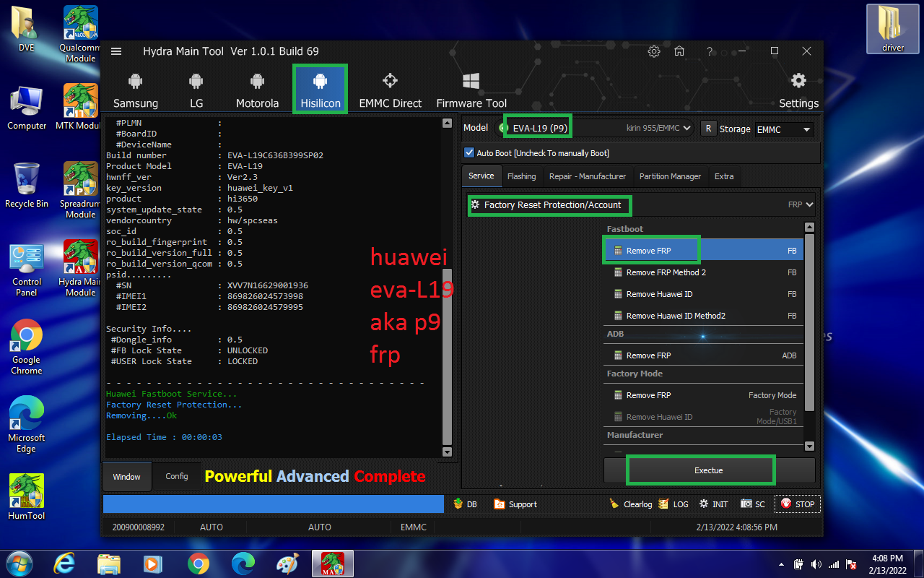Click the log panel scroll down arrow
924x578 pixels.
click(x=447, y=452)
